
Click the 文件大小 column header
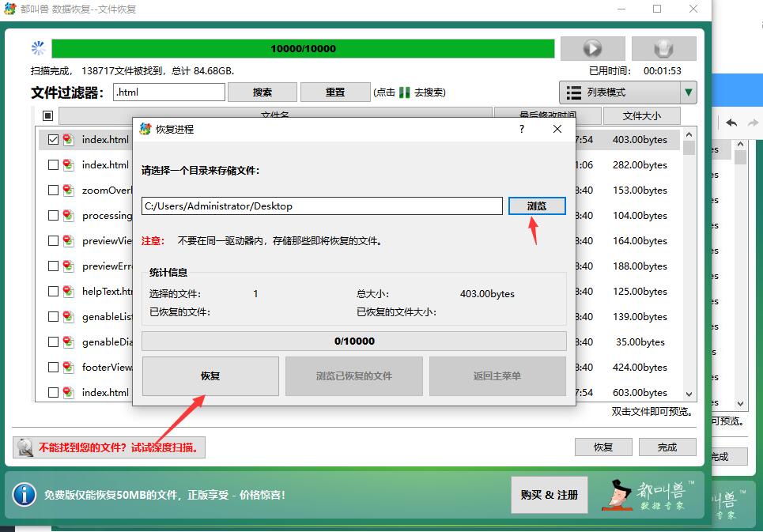pyautogui.click(x=641, y=115)
